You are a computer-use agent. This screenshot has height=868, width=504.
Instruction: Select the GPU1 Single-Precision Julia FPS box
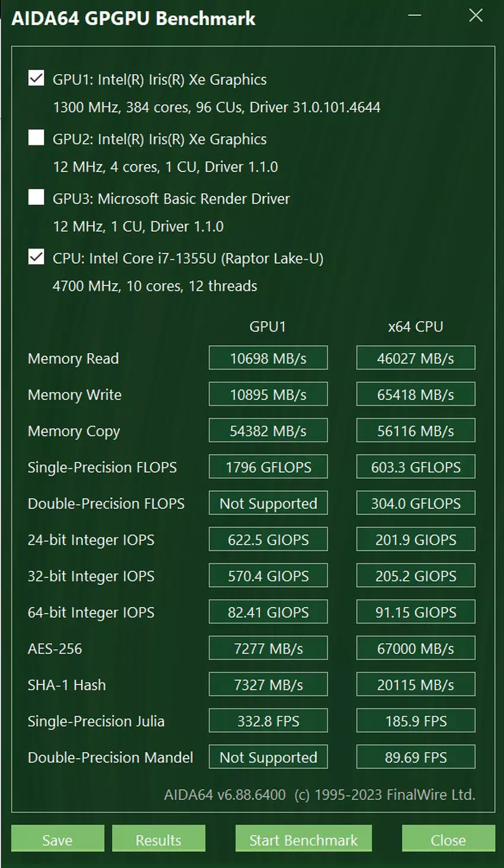tap(268, 721)
